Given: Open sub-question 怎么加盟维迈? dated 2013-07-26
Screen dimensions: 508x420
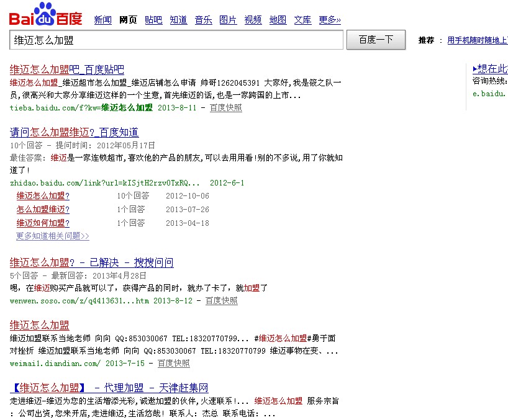Looking at the screenshot, I should (43, 209).
